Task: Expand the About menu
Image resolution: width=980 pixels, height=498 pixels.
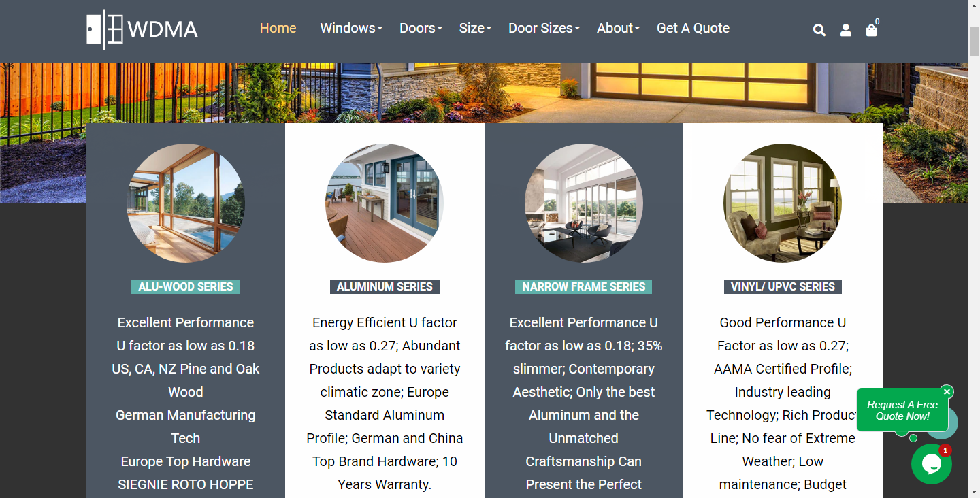Action: (x=619, y=28)
